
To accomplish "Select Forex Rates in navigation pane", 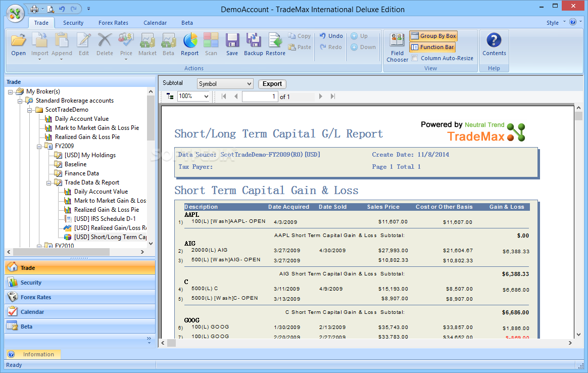I will point(80,297).
